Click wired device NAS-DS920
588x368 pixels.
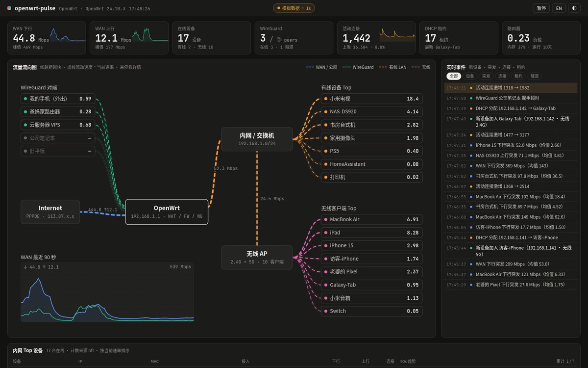pyautogui.click(x=372, y=112)
